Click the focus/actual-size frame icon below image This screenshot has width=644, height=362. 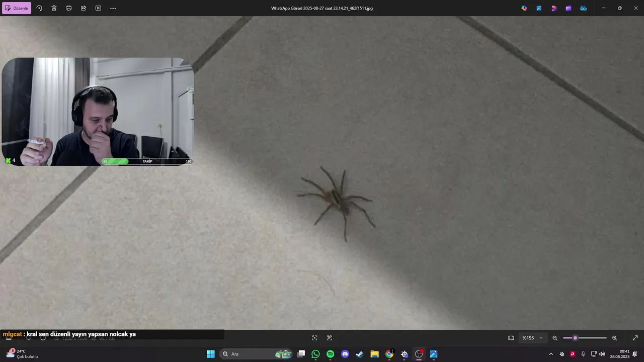tap(314, 338)
